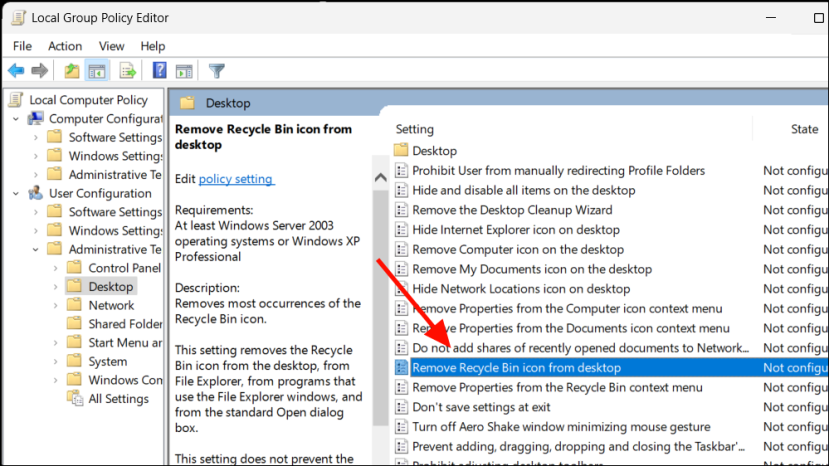Expand the Network tree node
829x466 pixels.
point(56,305)
